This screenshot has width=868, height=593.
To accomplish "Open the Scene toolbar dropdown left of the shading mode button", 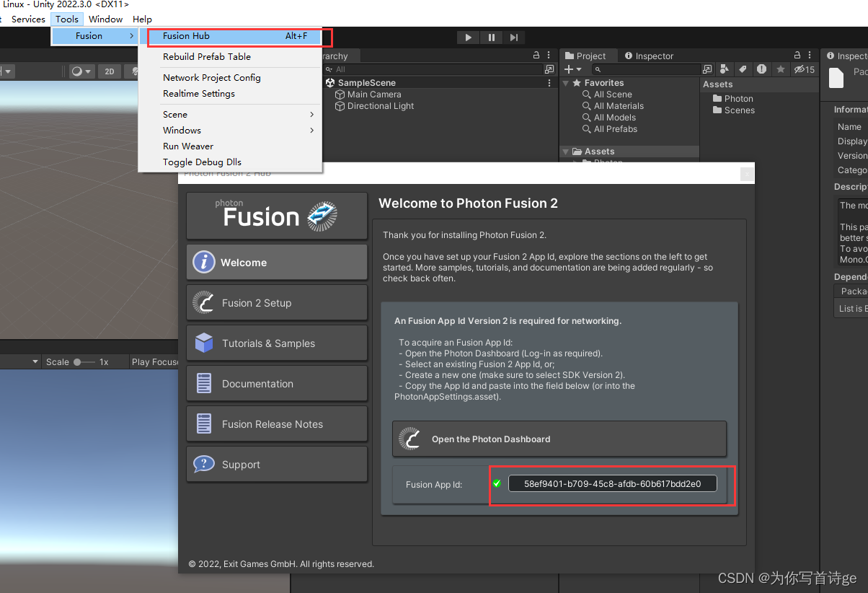I will (7, 71).
